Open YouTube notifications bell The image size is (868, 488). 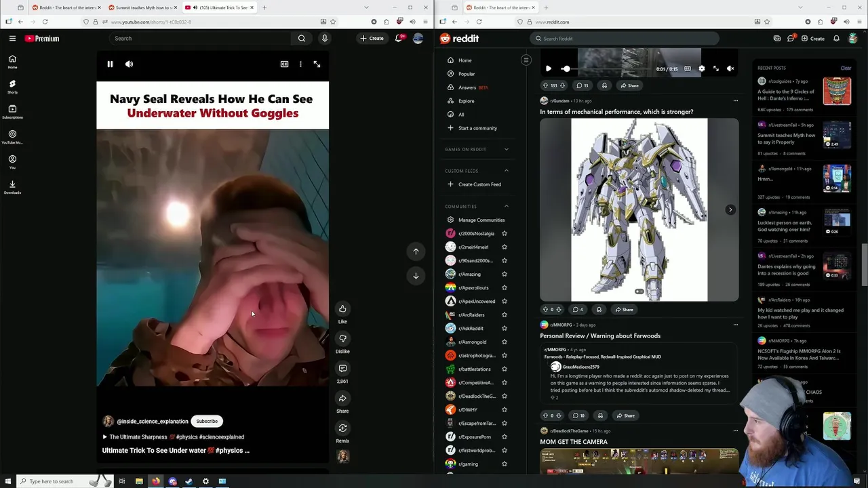click(x=399, y=39)
